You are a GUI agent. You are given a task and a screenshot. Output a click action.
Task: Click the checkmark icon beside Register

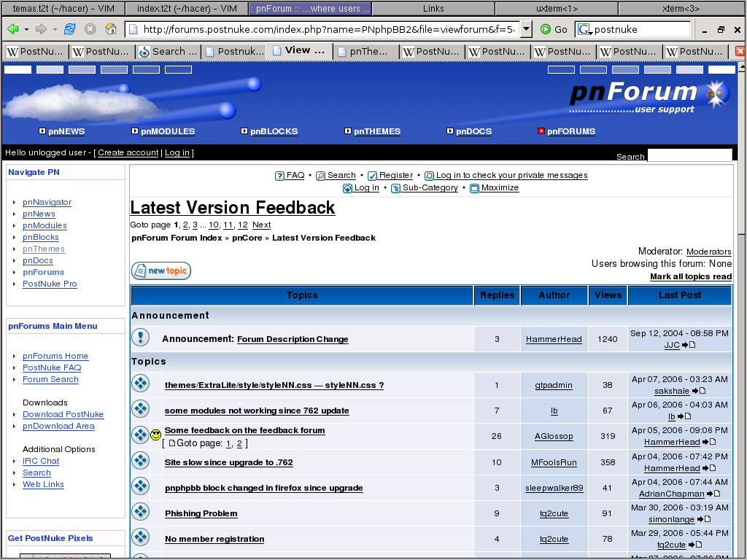click(x=373, y=176)
